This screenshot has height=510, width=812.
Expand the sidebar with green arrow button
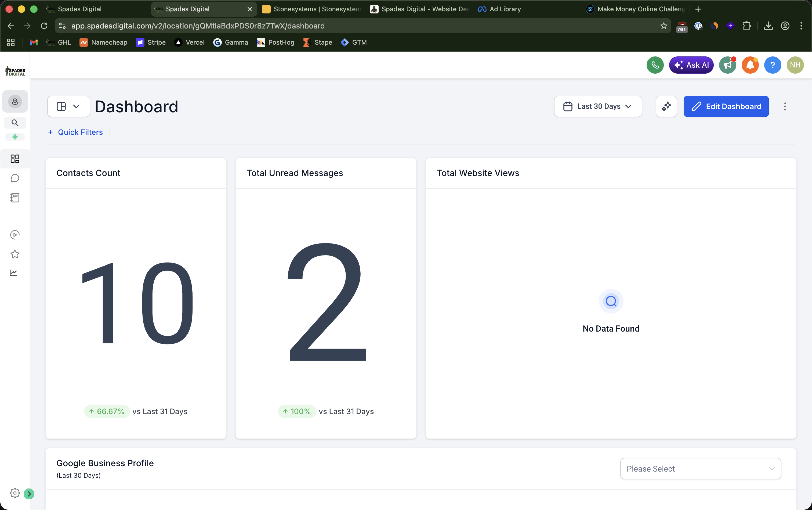pos(29,494)
